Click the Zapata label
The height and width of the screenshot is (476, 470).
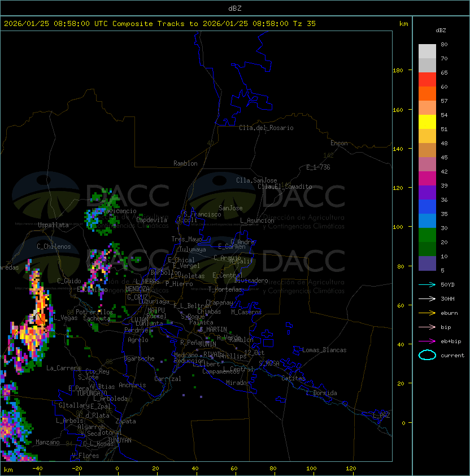125,421
